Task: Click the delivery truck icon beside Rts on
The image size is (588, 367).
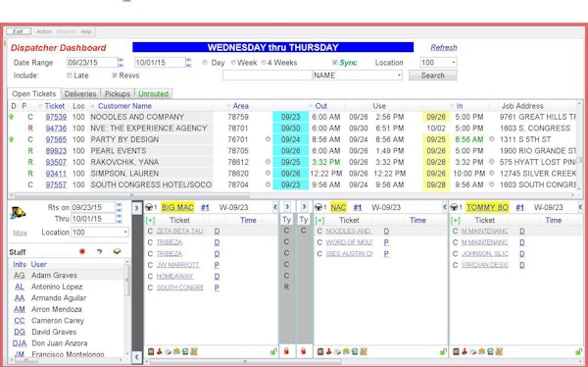Action: coord(18,213)
